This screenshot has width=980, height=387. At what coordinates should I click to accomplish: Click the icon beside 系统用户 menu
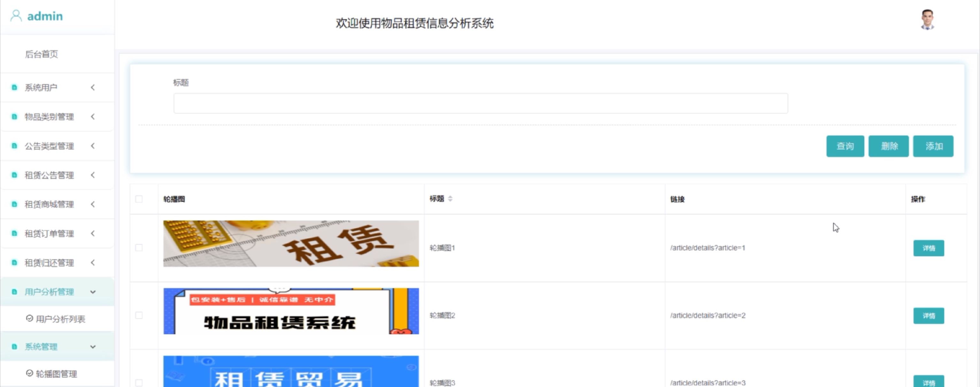(x=14, y=87)
